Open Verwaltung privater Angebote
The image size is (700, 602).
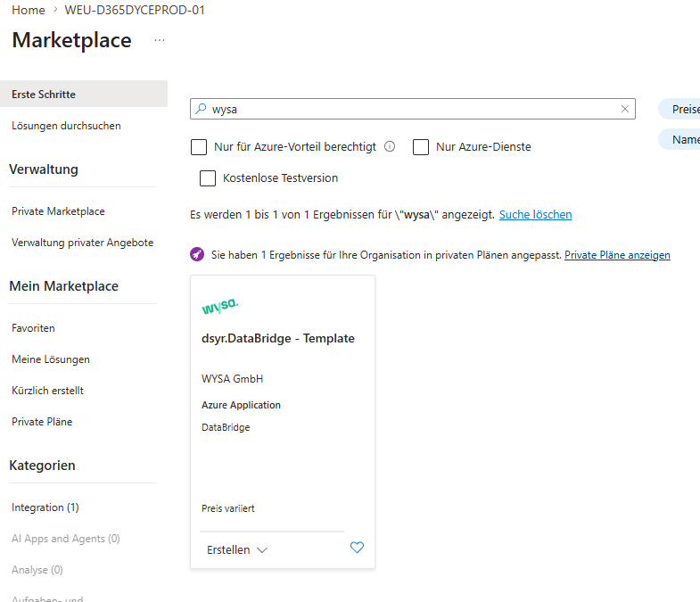tap(82, 243)
